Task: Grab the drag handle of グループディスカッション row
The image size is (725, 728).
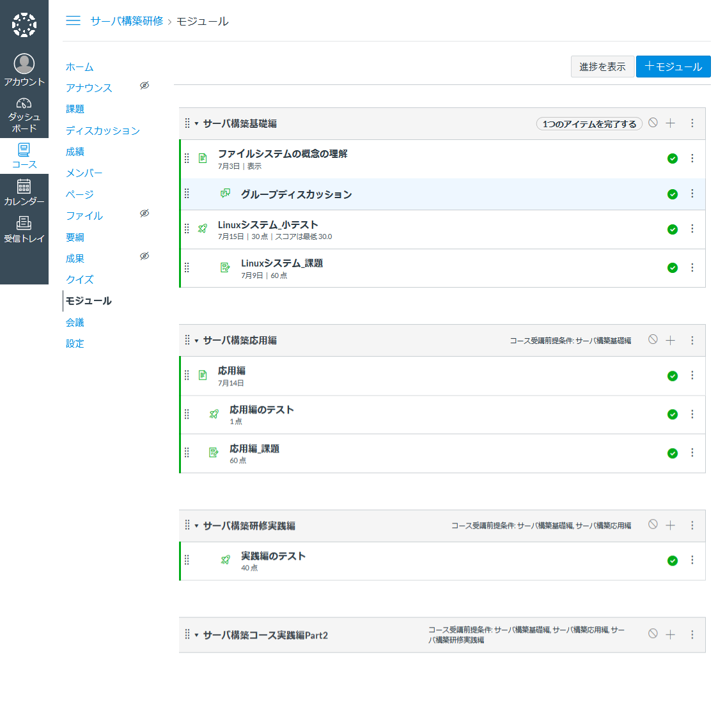Action: coord(187,194)
